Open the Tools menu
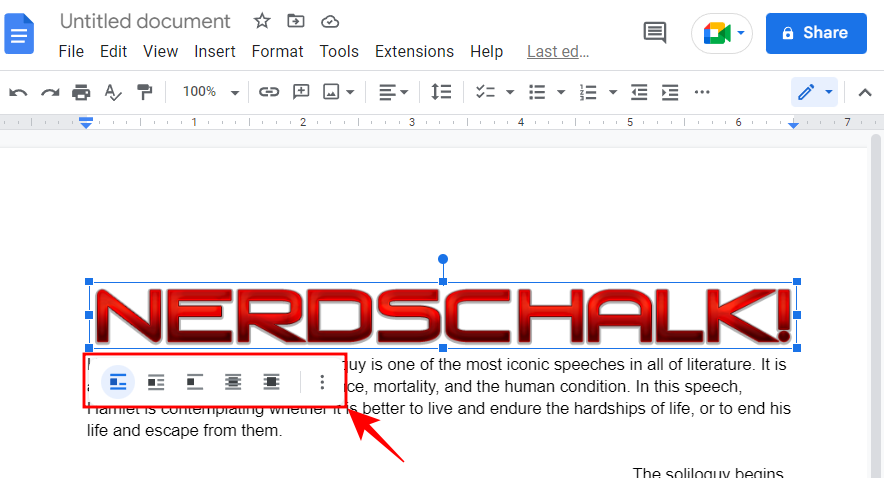 pyautogui.click(x=339, y=51)
